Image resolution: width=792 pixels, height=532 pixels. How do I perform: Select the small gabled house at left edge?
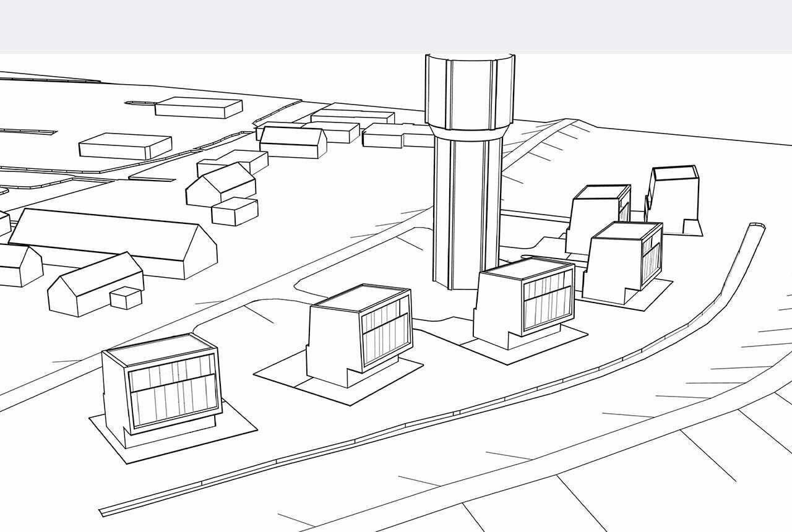click(x=19, y=266)
